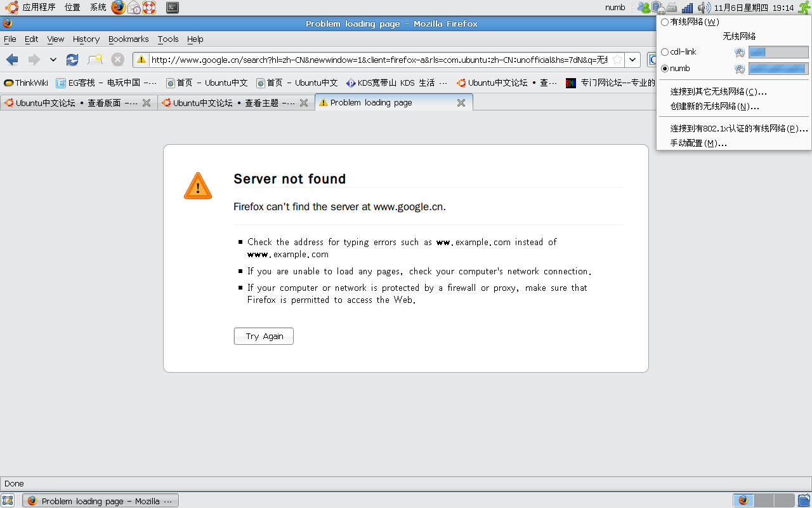
Task: Switch to the second workspace in pager
Action: pyautogui.click(x=764, y=500)
